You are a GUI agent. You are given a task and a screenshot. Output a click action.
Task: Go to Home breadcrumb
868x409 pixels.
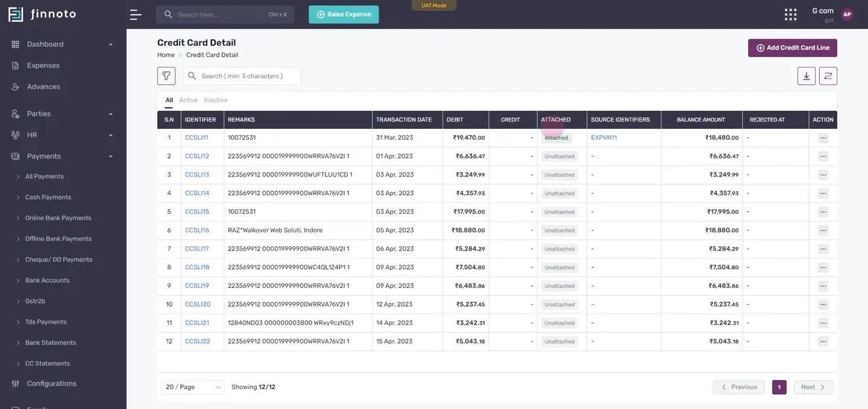[166, 55]
